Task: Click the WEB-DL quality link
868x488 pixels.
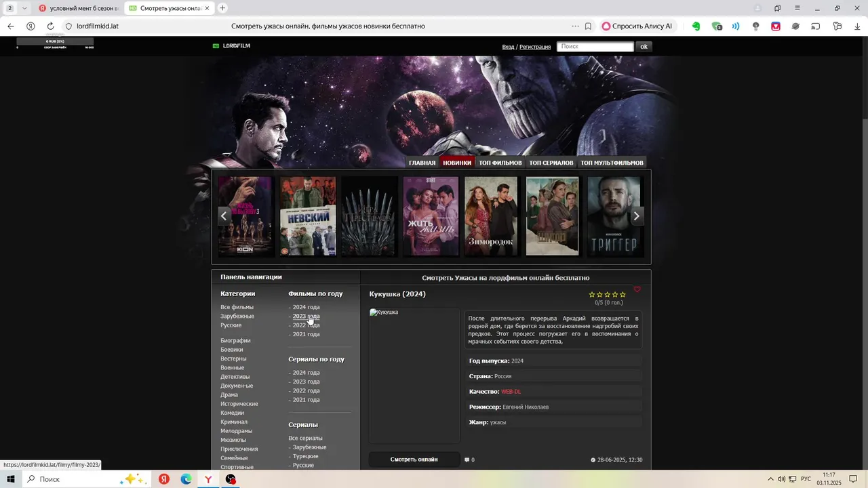Action: tap(511, 392)
